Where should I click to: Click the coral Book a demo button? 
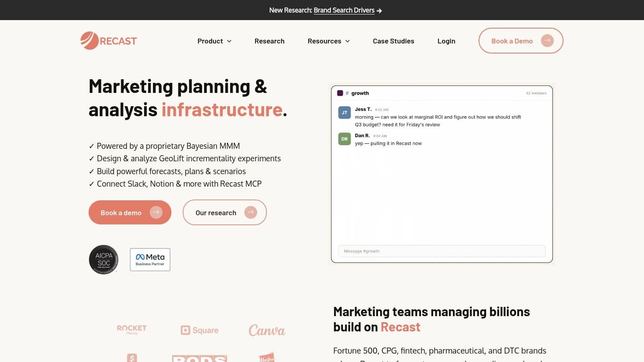point(130,212)
